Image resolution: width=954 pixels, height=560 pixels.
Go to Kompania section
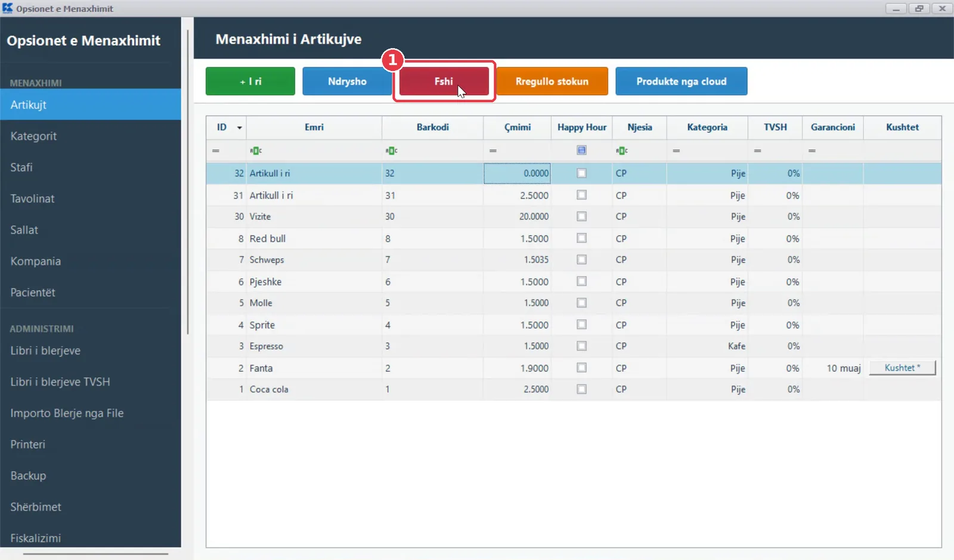pos(91,261)
